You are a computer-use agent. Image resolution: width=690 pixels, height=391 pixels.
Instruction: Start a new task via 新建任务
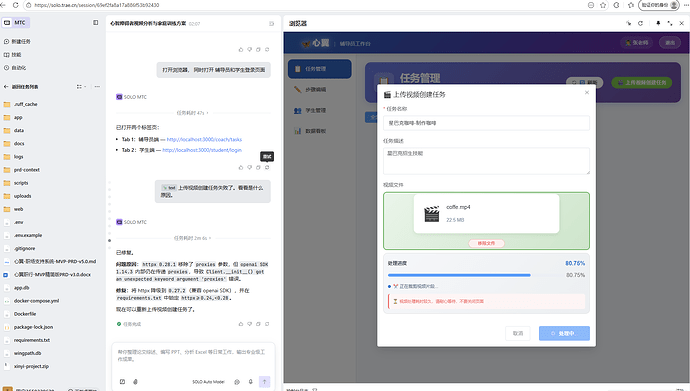18,41
